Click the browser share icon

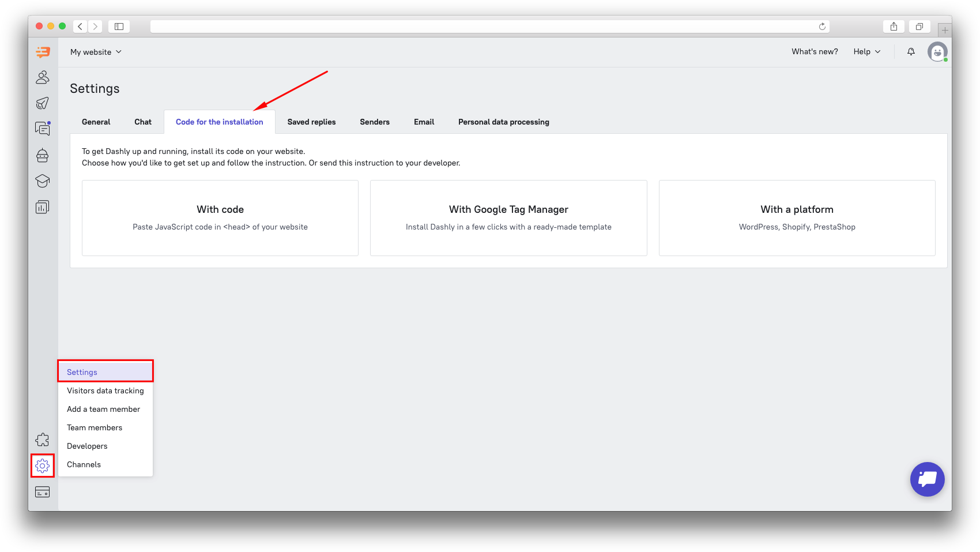894,27
